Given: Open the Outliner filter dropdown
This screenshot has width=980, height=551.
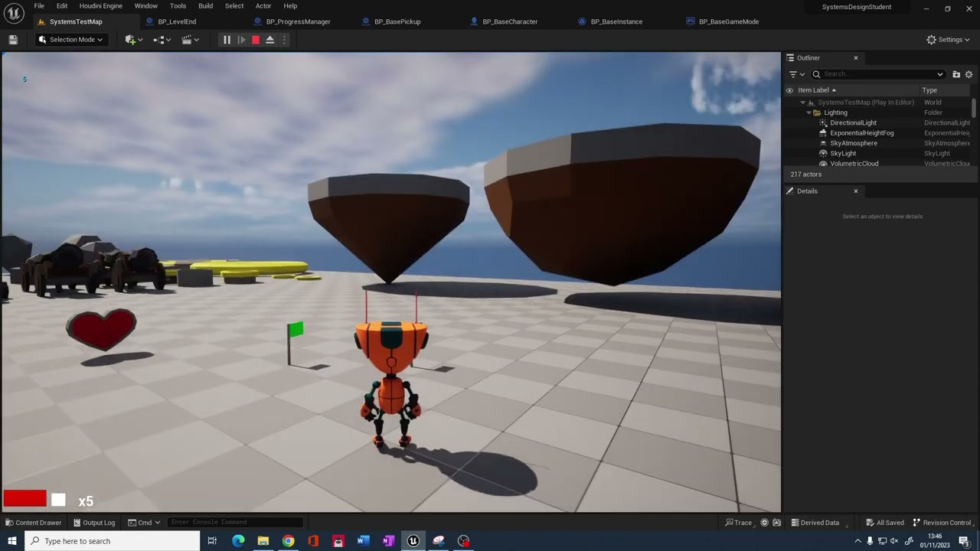Looking at the screenshot, I should click(796, 74).
